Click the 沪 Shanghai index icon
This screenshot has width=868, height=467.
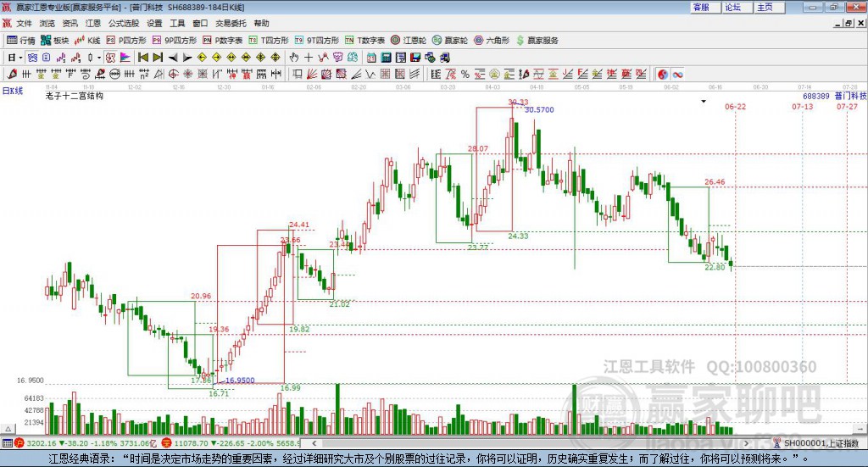point(19,442)
